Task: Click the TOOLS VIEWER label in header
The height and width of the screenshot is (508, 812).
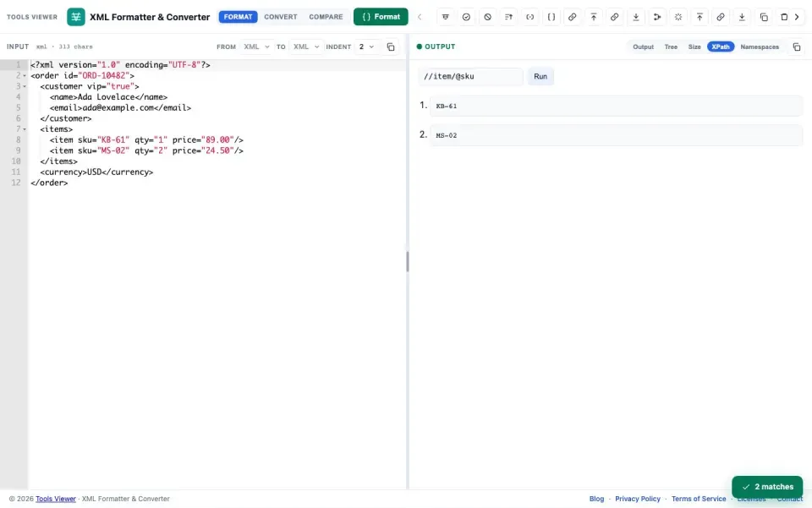Action: click(32, 17)
